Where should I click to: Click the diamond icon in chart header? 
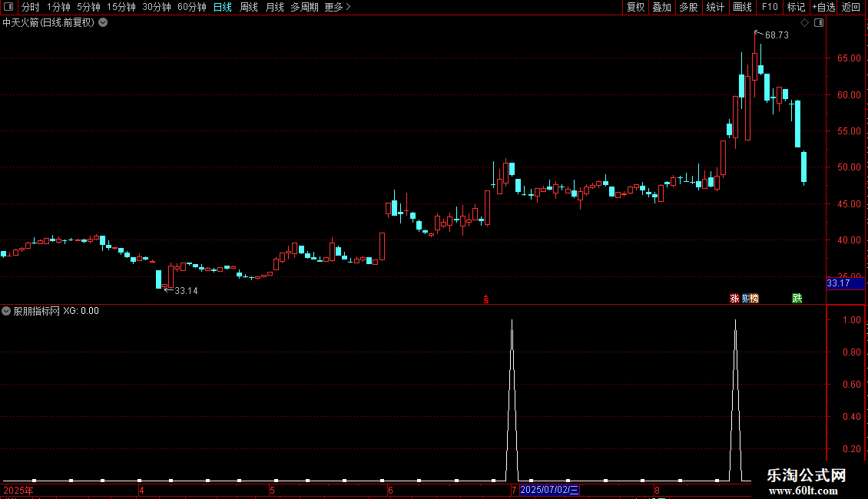[804, 23]
